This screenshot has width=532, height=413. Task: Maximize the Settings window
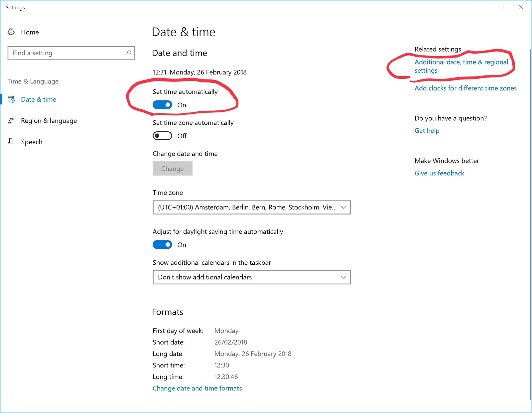click(501, 7)
